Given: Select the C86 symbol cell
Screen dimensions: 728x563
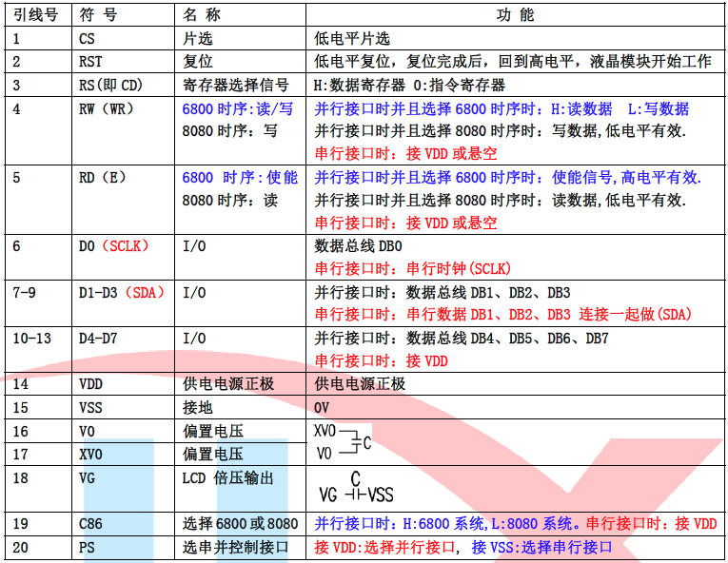Looking at the screenshot, I should tap(91, 523).
